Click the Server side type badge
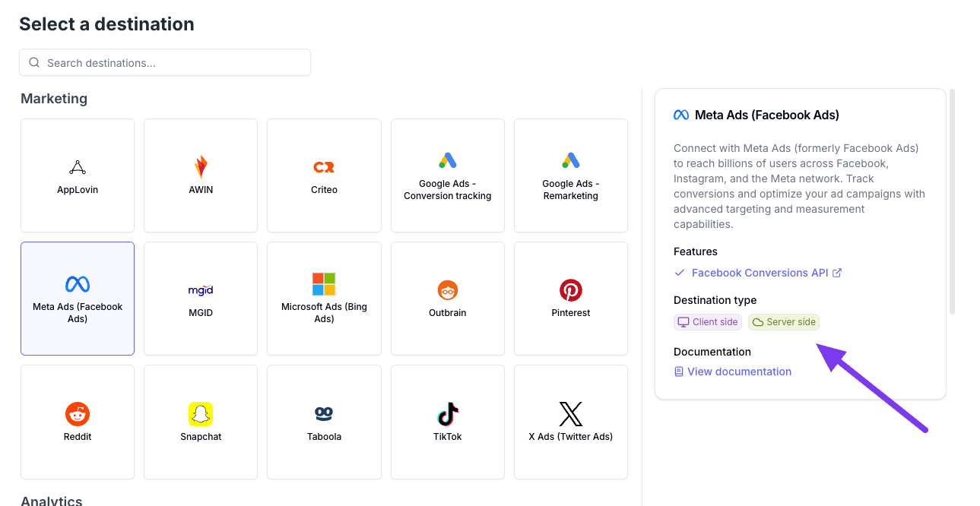Viewport: 980px width, 506px height. (784, 322)
